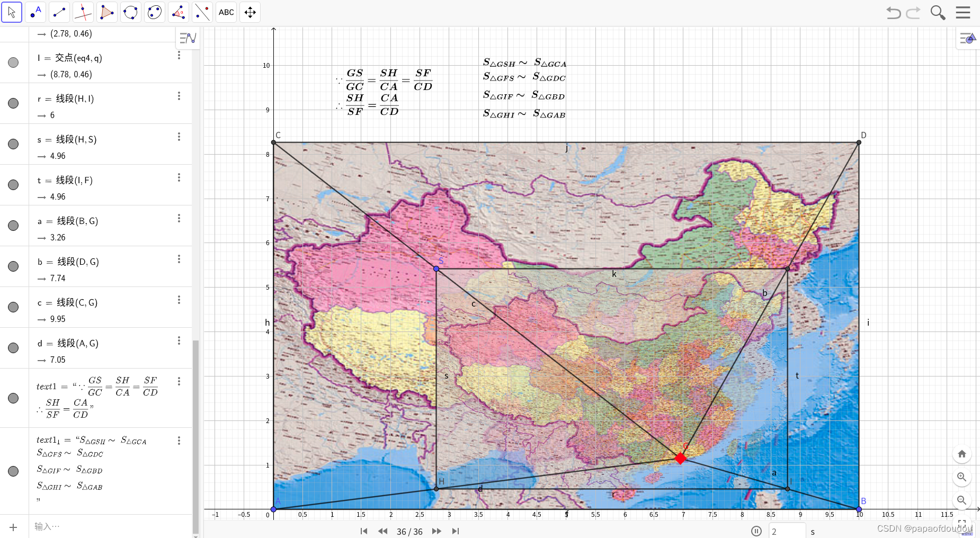Select point S on the diagonal
The image size is (980, 538).
point(436,269)
